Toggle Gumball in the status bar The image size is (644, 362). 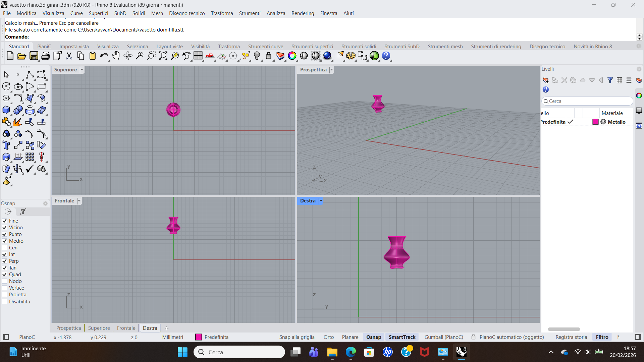[x=443, y=337]
